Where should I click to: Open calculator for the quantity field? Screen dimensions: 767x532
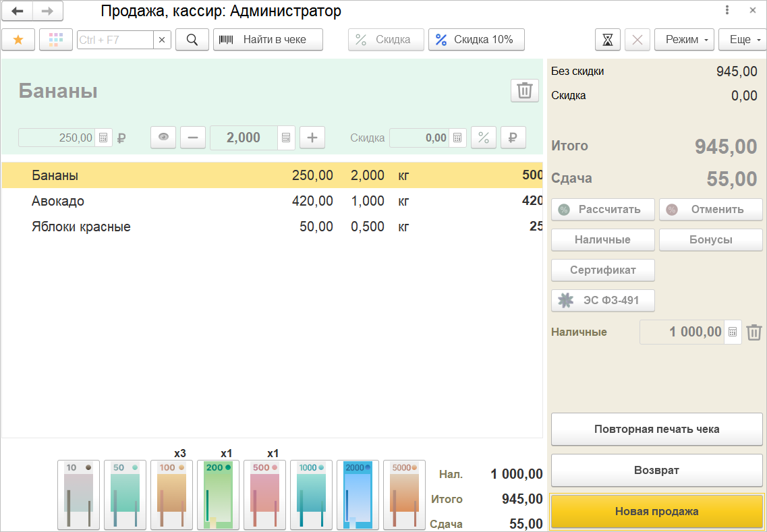(286, 138)
